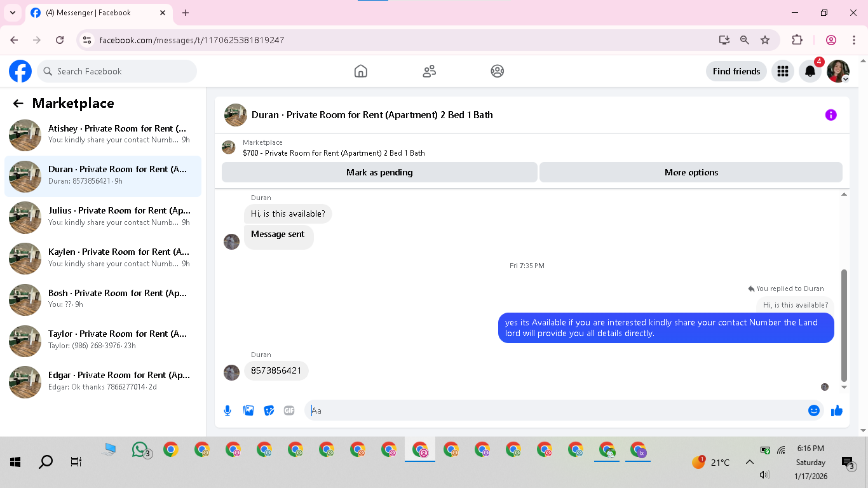Focus the Aa message input field
This screenshot has width=868, height=488.
click(x=556, y=410)
